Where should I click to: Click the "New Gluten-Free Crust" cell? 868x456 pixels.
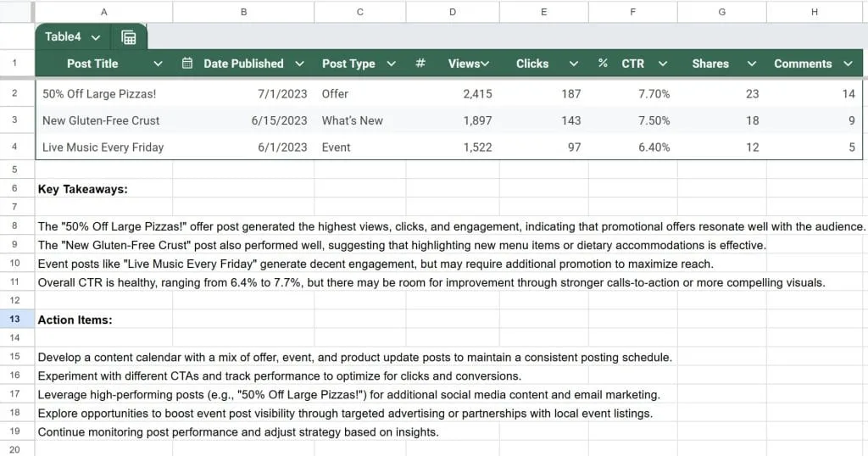point(104,120)
